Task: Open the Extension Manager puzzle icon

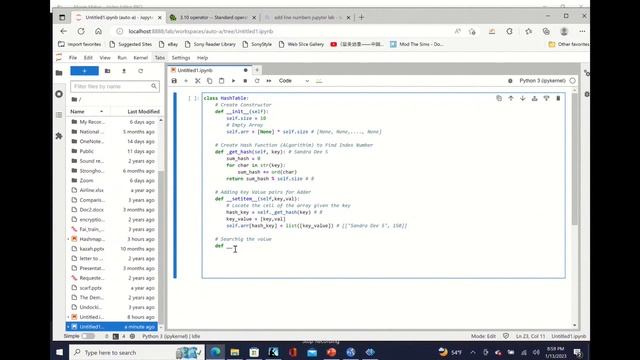Action: [x=59, y=136]
